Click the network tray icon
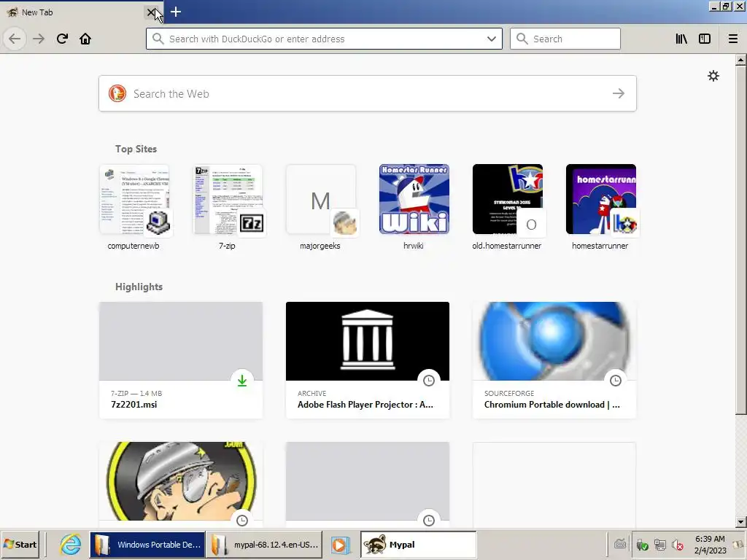 coord(659,544)
